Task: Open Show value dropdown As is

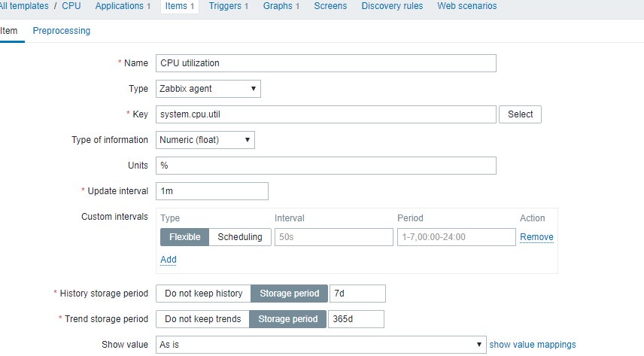Action: click(x=321, y=345)
